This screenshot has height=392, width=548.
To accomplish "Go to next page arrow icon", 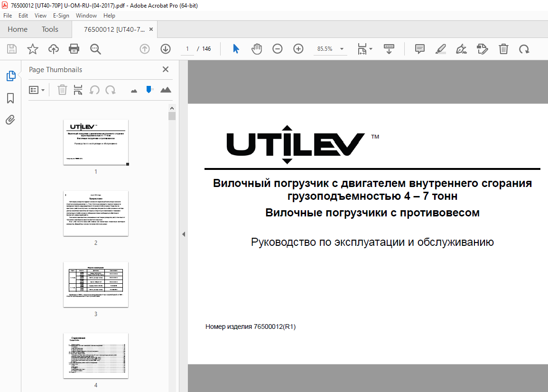I will (x=166, y=49).
